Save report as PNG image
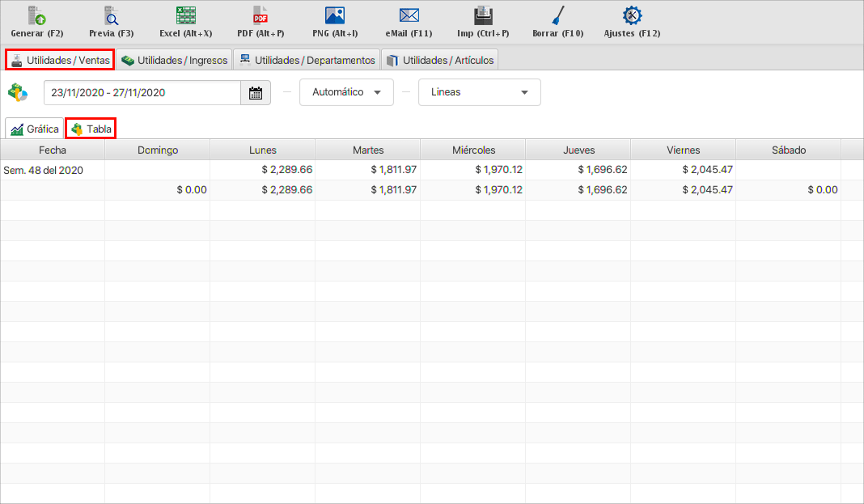The image size is (864, 504). (335, 16)
